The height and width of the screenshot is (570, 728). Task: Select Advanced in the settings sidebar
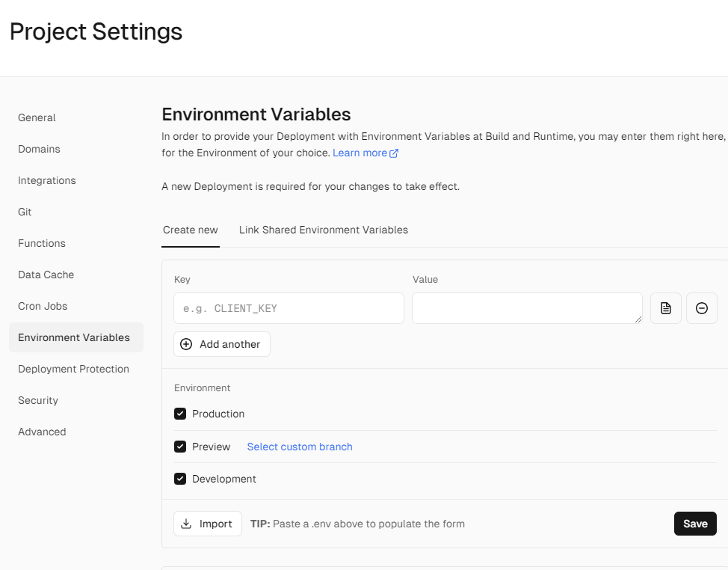pos(42,432)
